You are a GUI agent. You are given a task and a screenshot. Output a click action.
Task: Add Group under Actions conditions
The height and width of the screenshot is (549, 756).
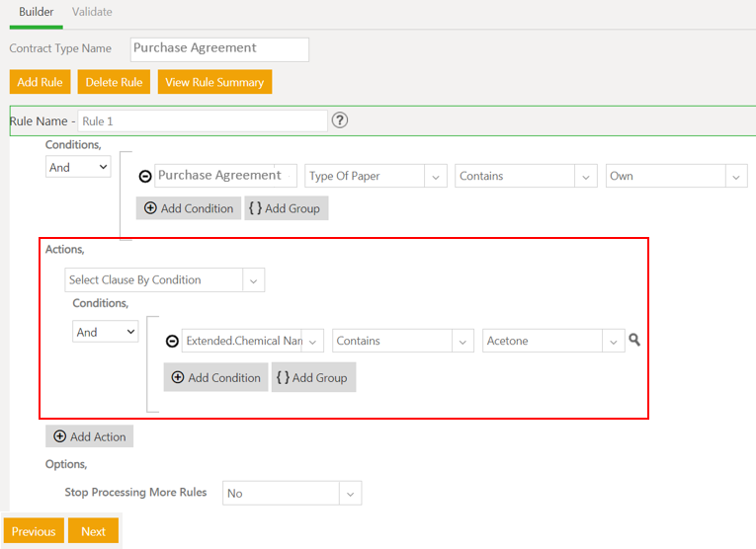313,378
